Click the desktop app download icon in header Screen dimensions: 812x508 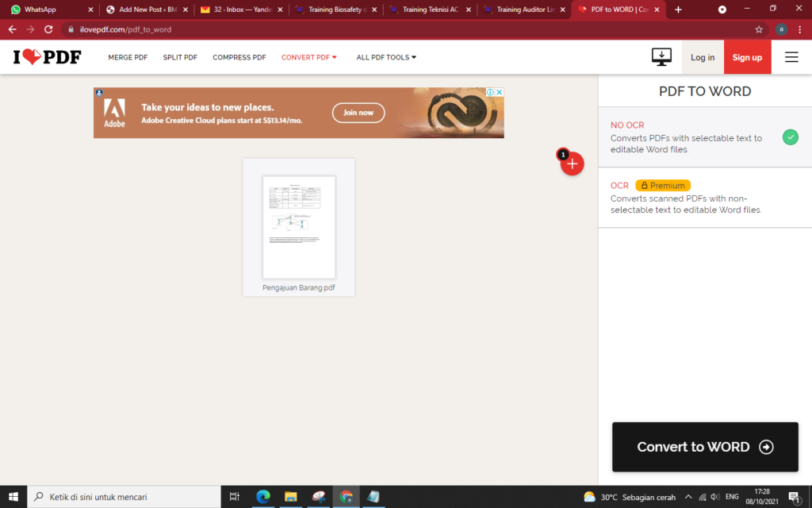coord(661,56)
